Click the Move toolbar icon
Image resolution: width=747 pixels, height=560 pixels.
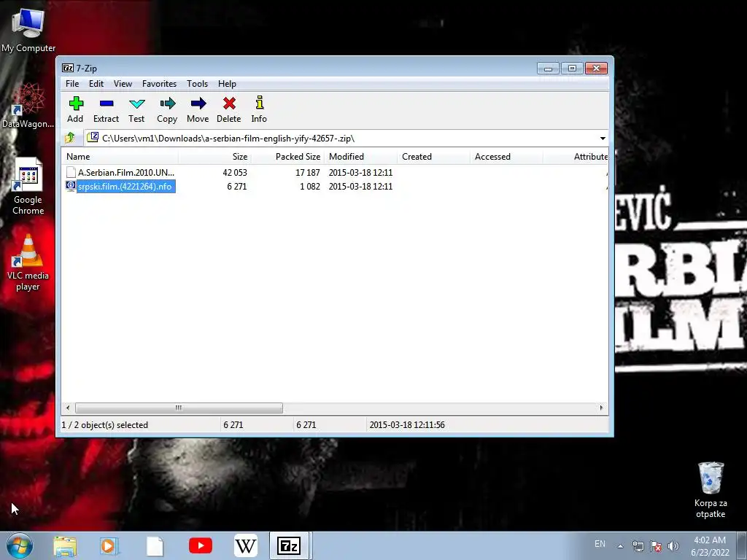(198, 104)
